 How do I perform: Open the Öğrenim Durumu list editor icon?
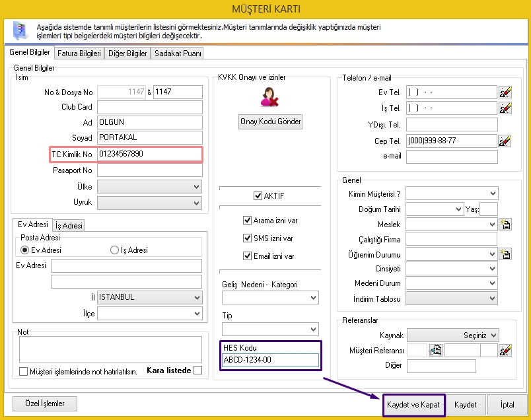tap(506, 254)
